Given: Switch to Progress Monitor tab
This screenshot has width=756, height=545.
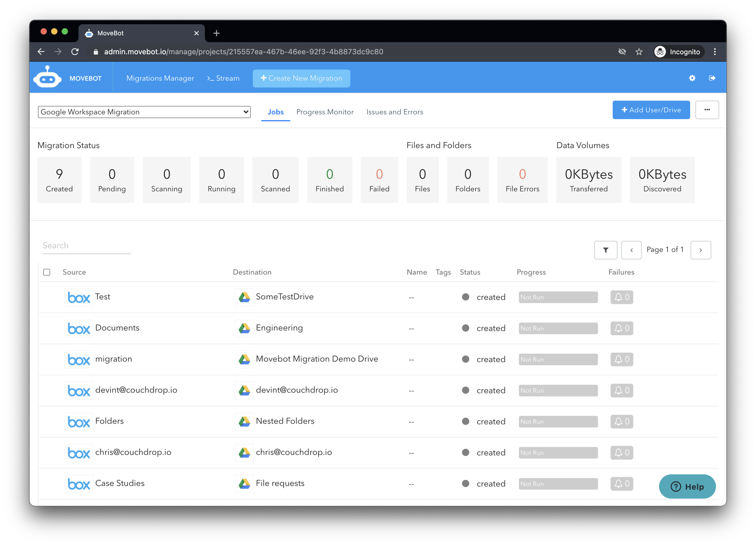Looking at the screenshot, I should click(x=325, y=112).
